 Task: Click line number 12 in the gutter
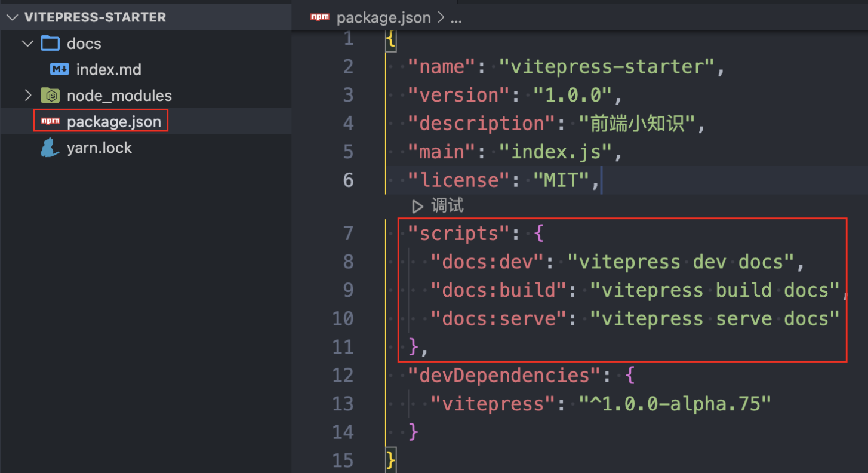343,375
